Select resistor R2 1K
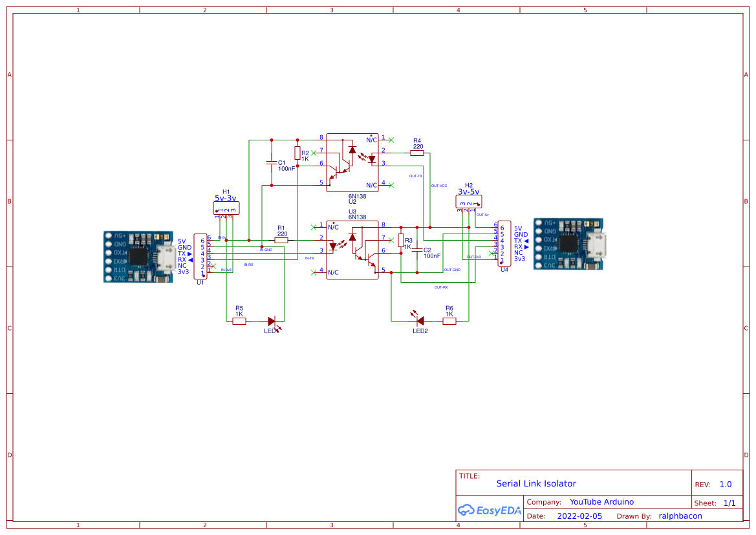Viewport: 756px width, 535px height. pos(297,154)
